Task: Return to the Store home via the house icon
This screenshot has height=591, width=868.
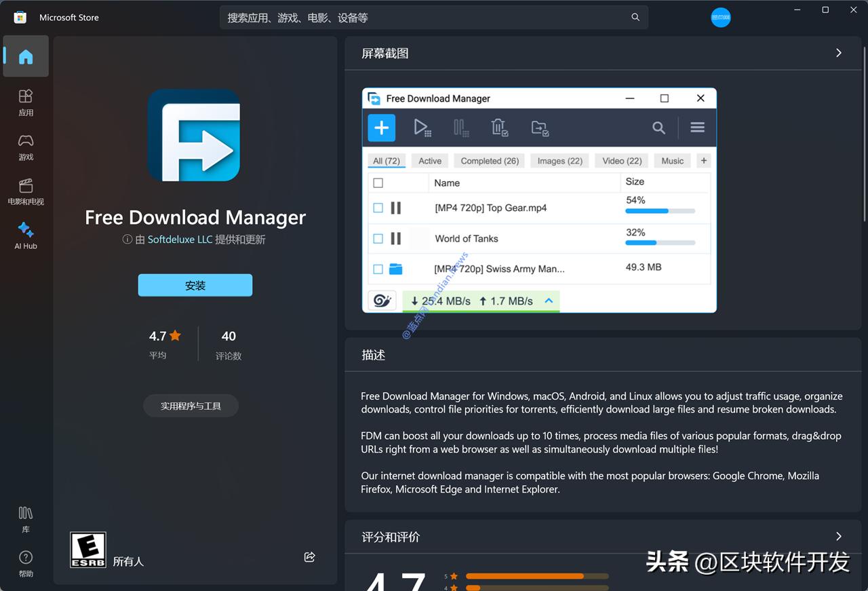Action: [x=25, y=56]
